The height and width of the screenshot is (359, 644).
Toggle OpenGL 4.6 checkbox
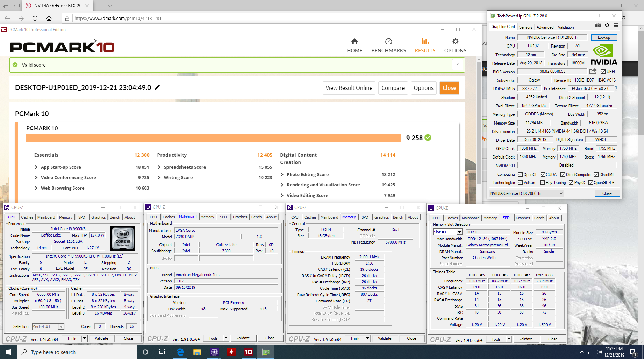[x=591, y=182]
